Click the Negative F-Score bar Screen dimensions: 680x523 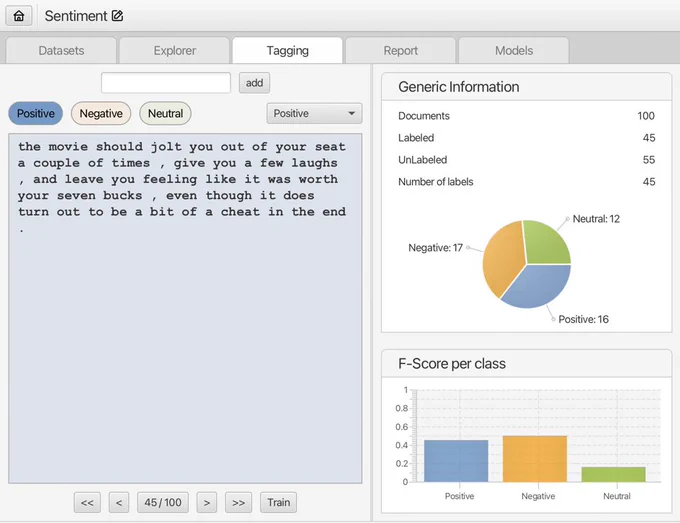click(535, 459)
